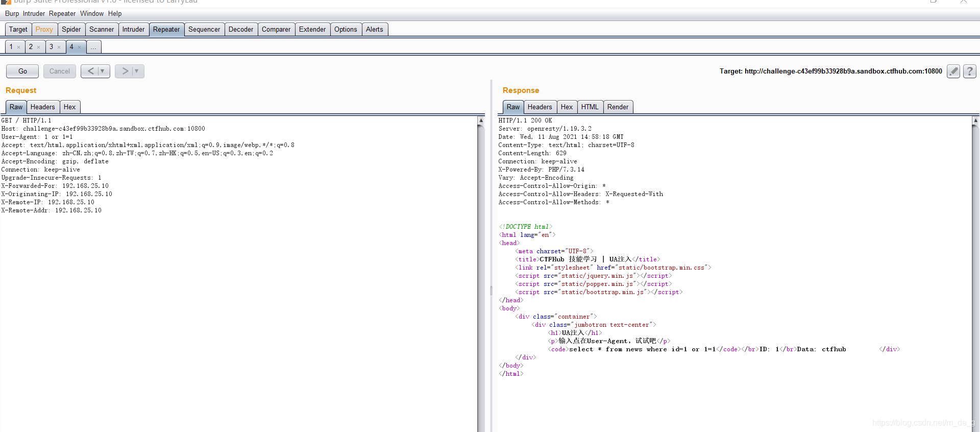
Task: Open the Repeater menu in menu bar
Action: point(62,14)
